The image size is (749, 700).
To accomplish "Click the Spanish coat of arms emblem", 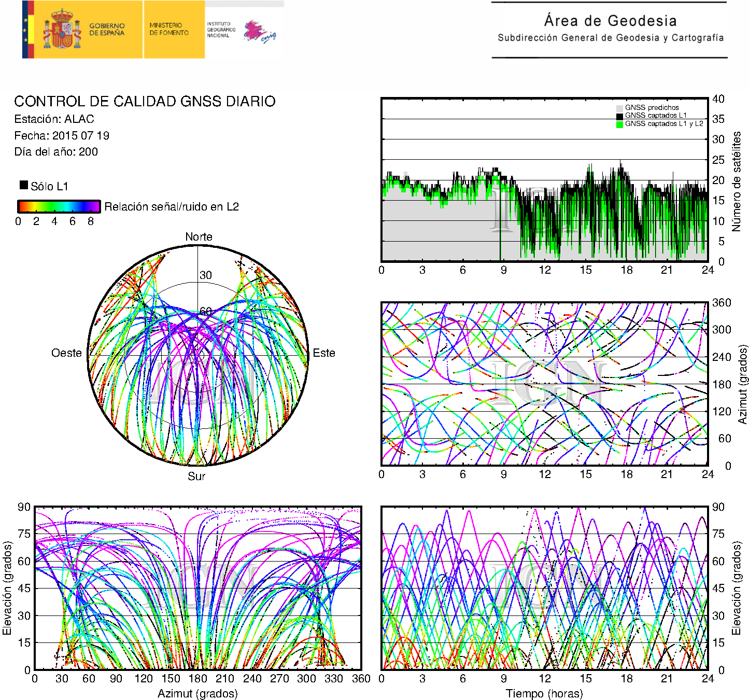I will [62, 30].
